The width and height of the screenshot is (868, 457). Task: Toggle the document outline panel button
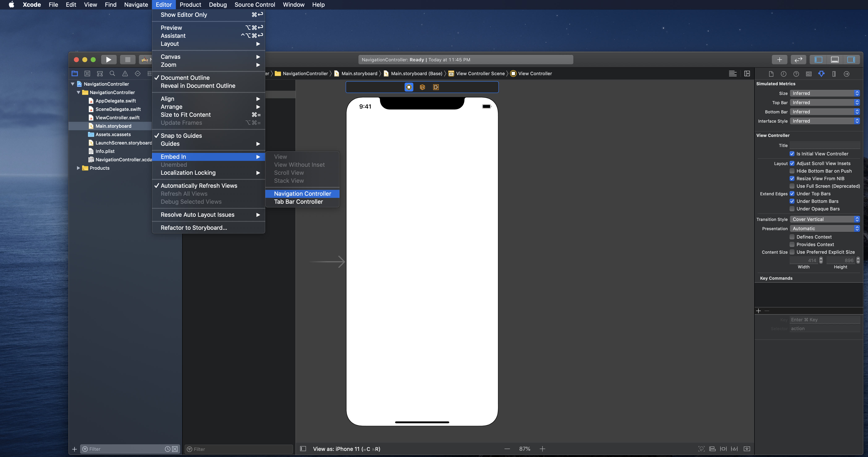pos(303,449)
